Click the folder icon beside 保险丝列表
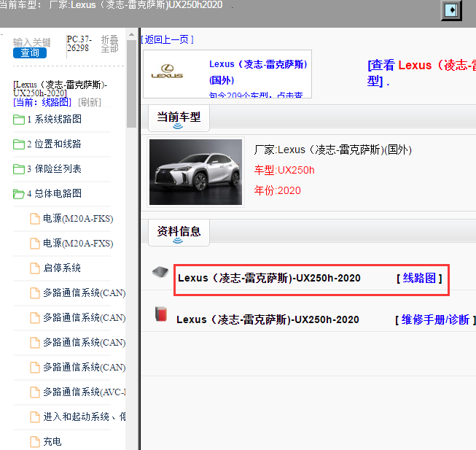Viewport: 476px width, 450px height. (x=19, y=169)
